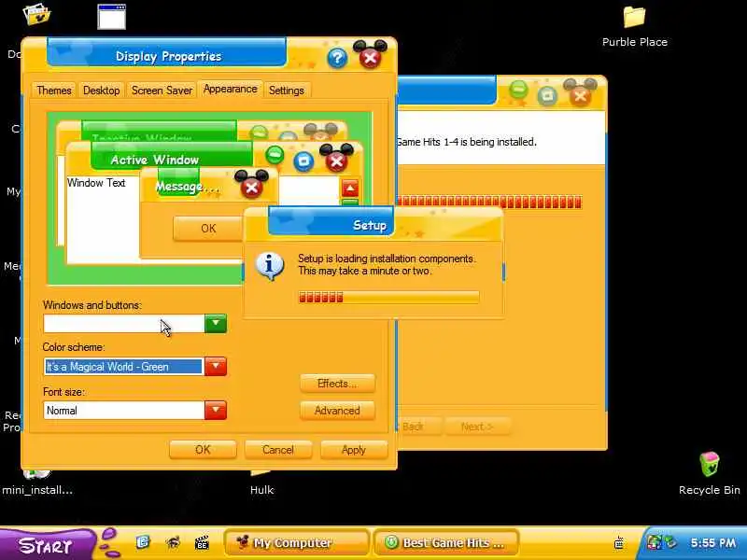747x560 pixels.
Task: Click the red scroll up arrow in preview
Action: click(x=350, y=189)
